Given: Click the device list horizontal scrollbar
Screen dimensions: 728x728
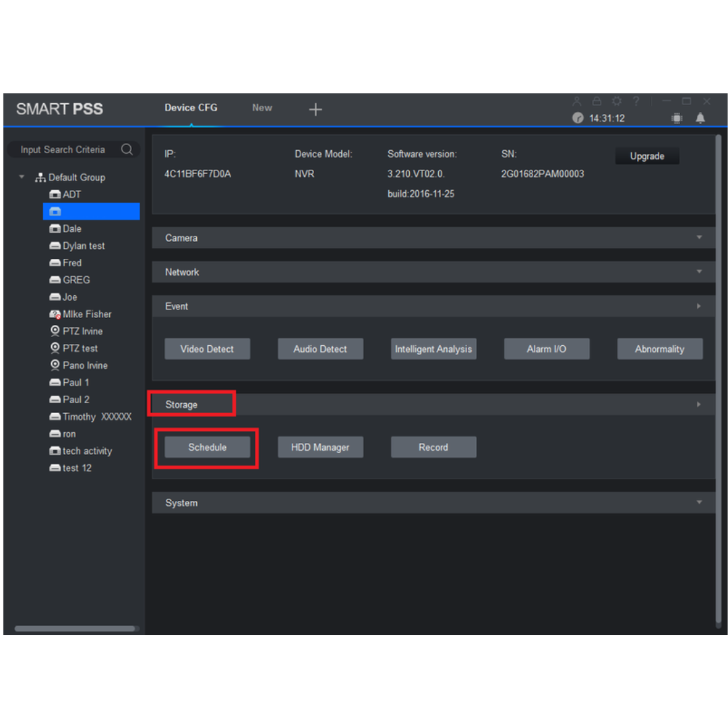Looking at the screenshot, I should point(74,629).
